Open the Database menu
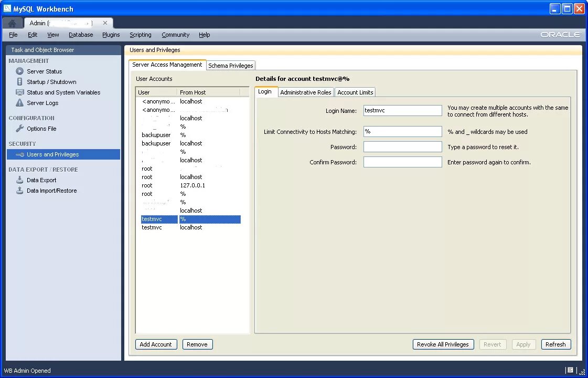Viewport: 588px width, 378px height. [81, 35]
